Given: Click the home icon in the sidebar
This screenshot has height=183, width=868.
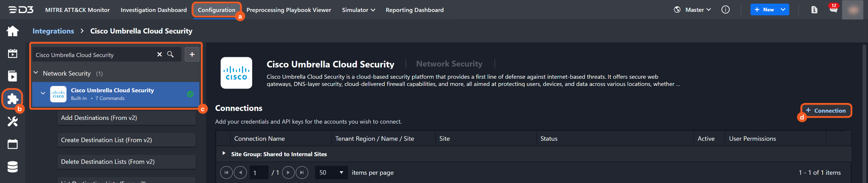Looking at the screenshot, I should (x=13, y=31).
